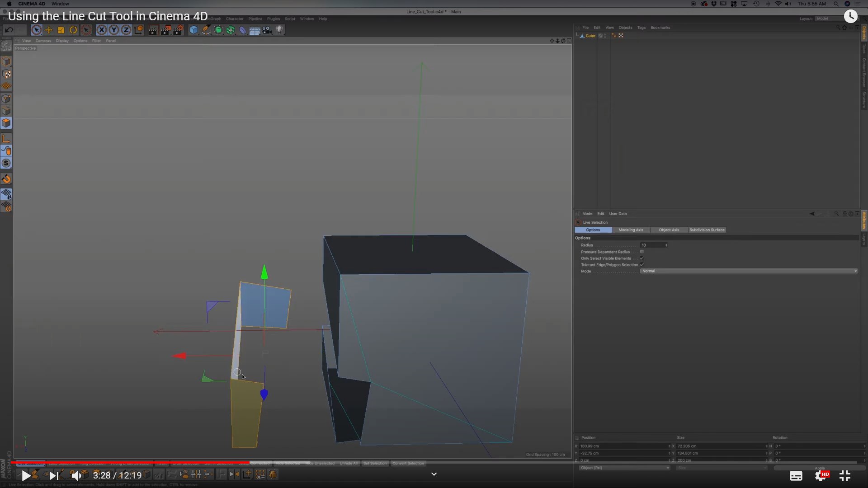Screen dimensions: 868x488
Task: Select the Move tool
Action: (49, 30)
